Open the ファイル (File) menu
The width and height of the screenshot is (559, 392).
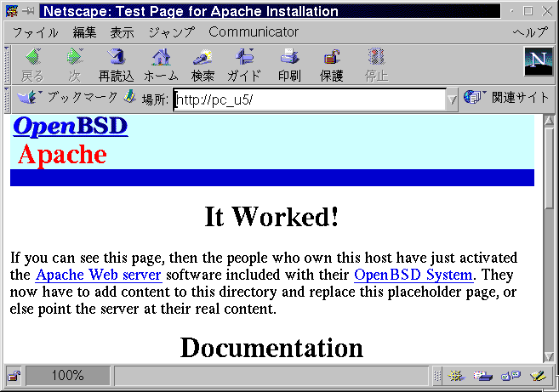[35, 33]
